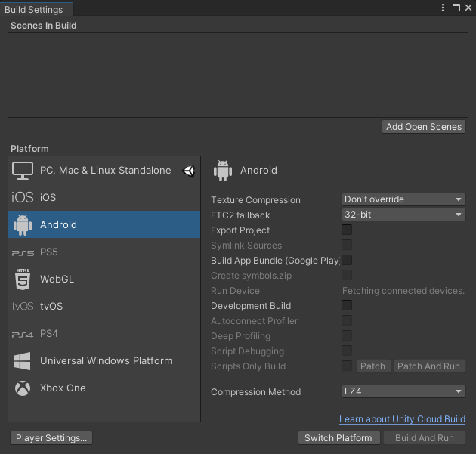Select the PS5 platform row
The image size is (476, 454).
[x=104, y=252]
